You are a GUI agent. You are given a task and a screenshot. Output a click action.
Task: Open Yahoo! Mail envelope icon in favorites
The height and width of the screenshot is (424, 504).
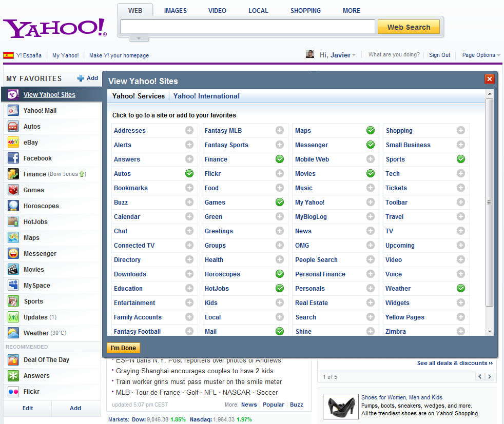point(13,110)
